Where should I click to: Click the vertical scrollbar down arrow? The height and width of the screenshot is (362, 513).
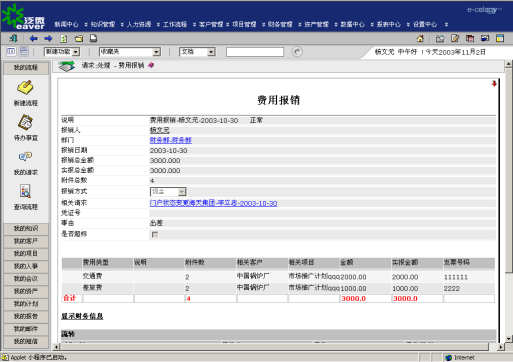[508, 338]
